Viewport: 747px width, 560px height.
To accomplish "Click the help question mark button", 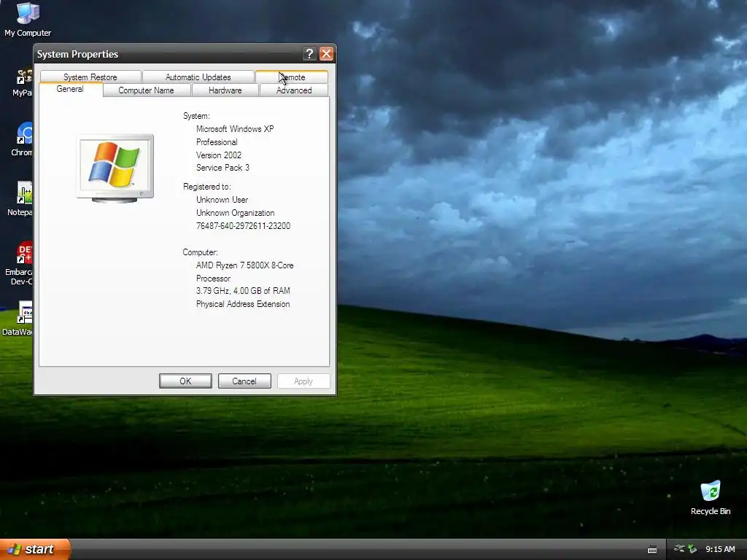I will (309, 54).
